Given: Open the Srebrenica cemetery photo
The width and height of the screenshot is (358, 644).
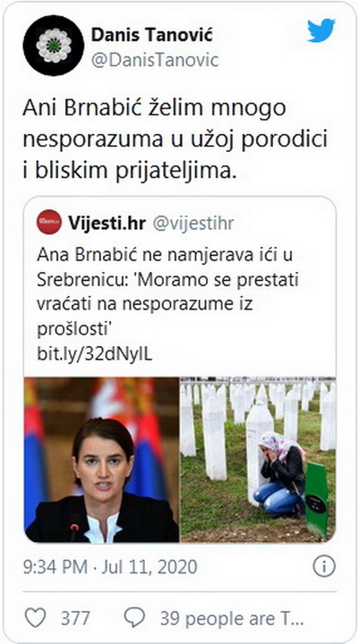Looking at the screenshot, I should (x=258, y=460).
